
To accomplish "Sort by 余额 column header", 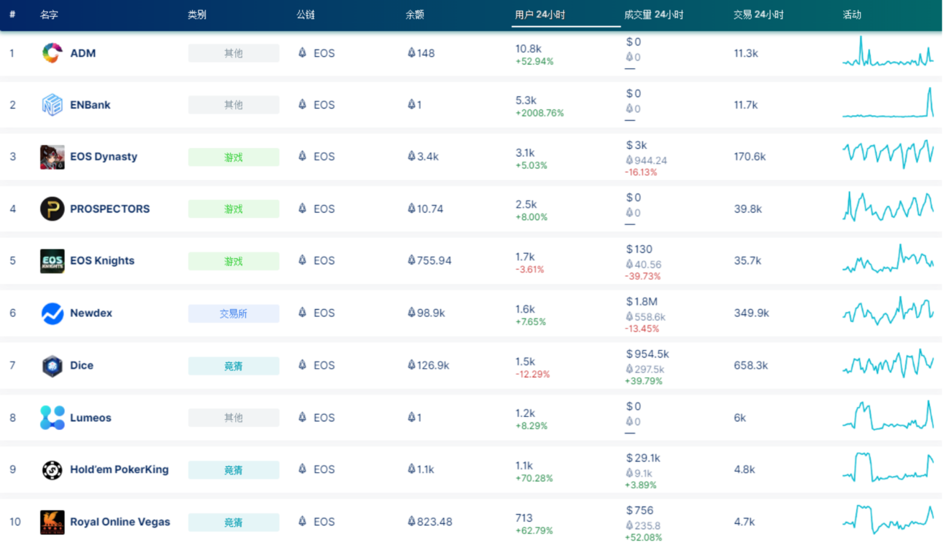I will tap(415, 14).
